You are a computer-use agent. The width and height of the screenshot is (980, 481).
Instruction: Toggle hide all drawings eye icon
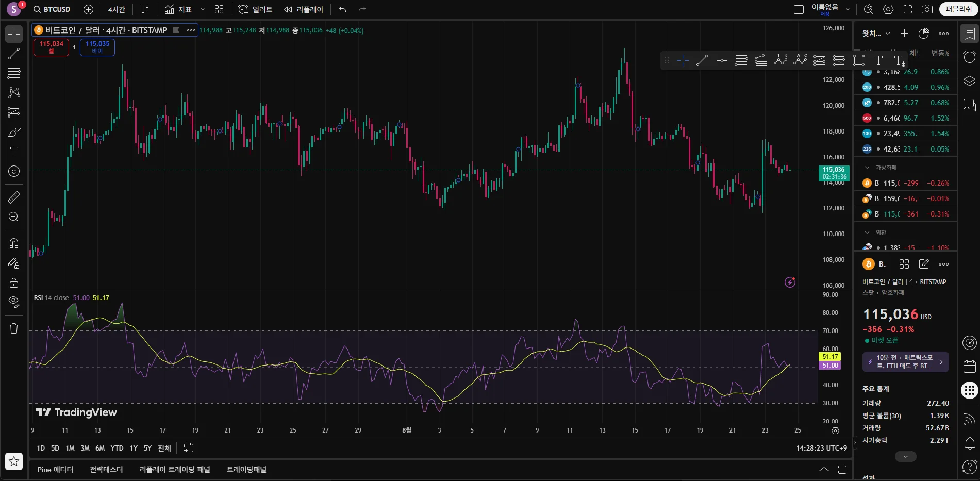14,302
